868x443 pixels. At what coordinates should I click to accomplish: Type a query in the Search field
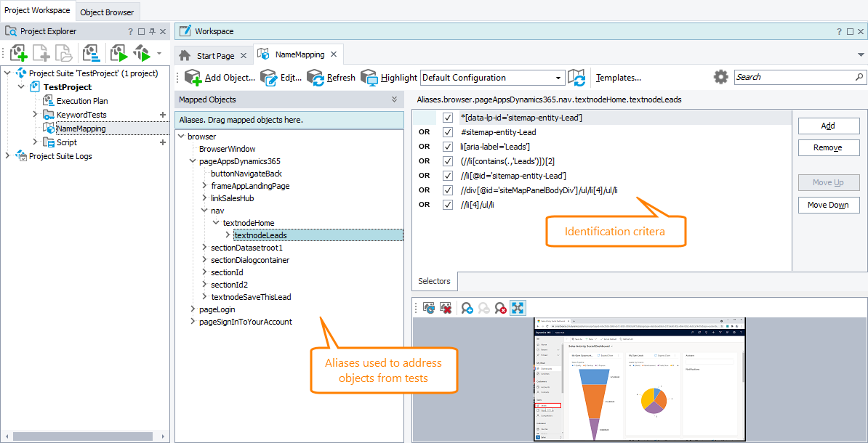[x=792, y=76]
